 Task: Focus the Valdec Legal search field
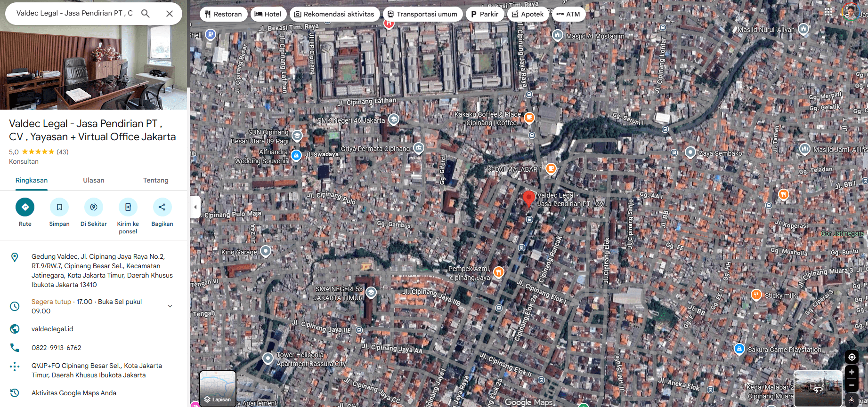[x=74, y=13]
